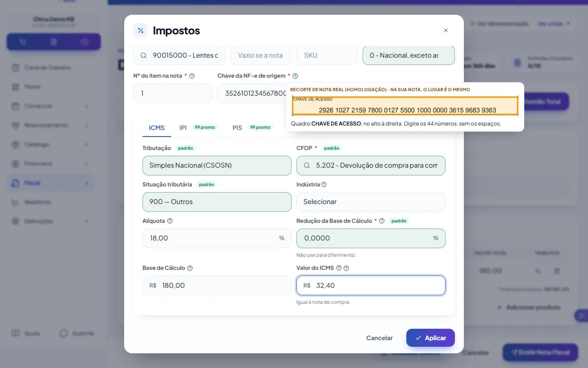Image resolution: width=588 pixels, height=368 pixels.
Task: Open the Indústria Selecionar dropdown
Action: (371, 202)
